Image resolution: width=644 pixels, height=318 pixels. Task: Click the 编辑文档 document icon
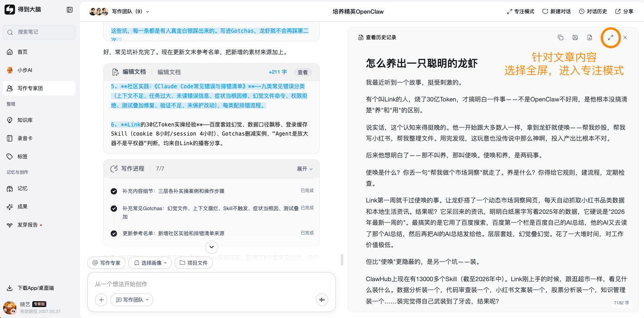[115, 72]
